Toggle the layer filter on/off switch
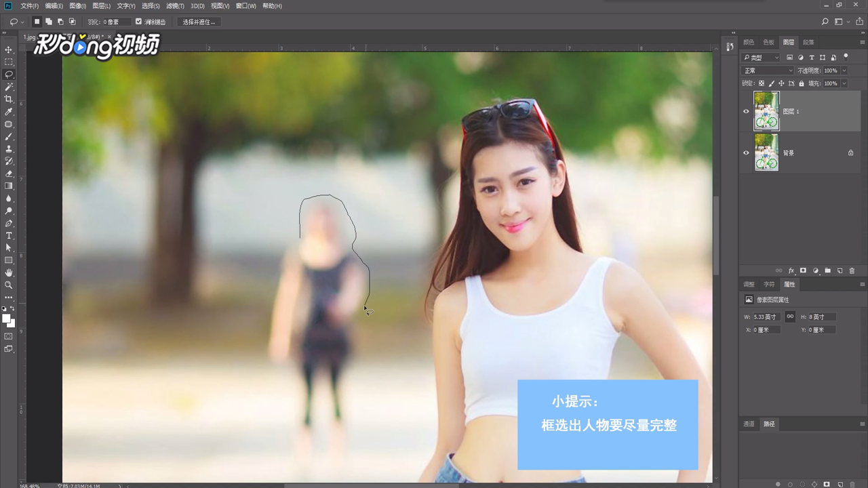 tap(845, 58)
